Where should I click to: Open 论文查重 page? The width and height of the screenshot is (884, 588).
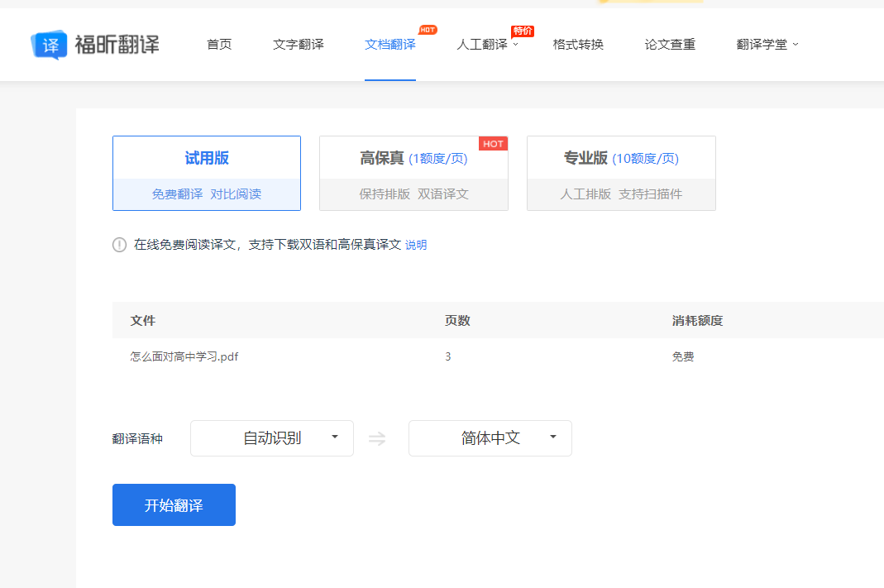(671, 45)
